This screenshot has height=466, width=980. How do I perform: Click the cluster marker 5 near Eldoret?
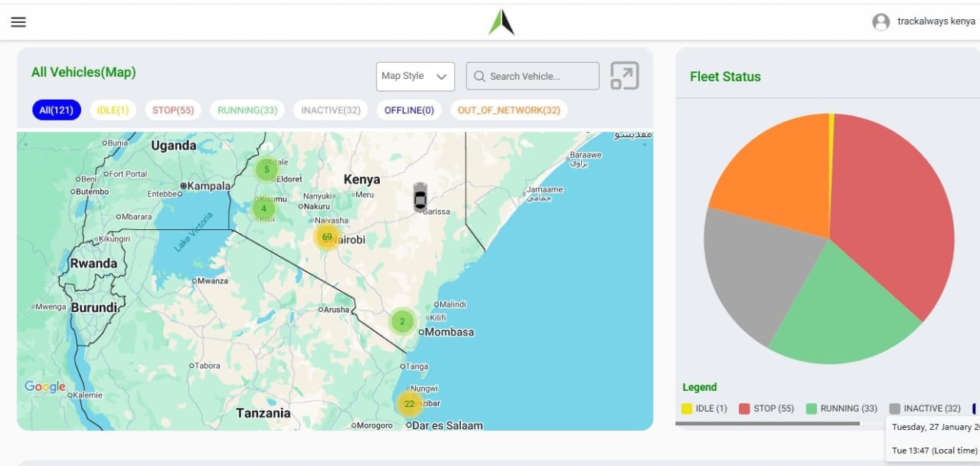266,169
